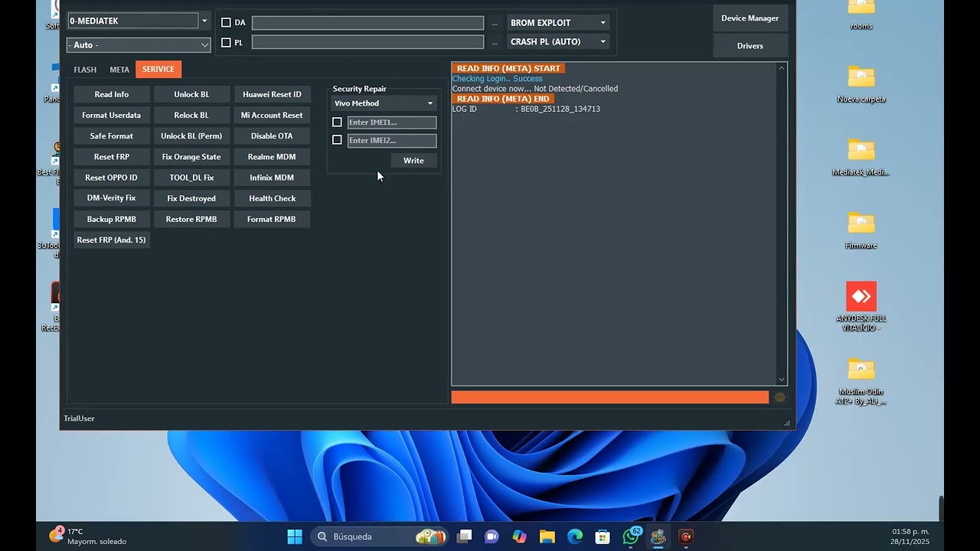Image resolution: width=980 pixels, height=551 pixels.
Task: Open the weather widget showing 17°C
Action: 88,536
